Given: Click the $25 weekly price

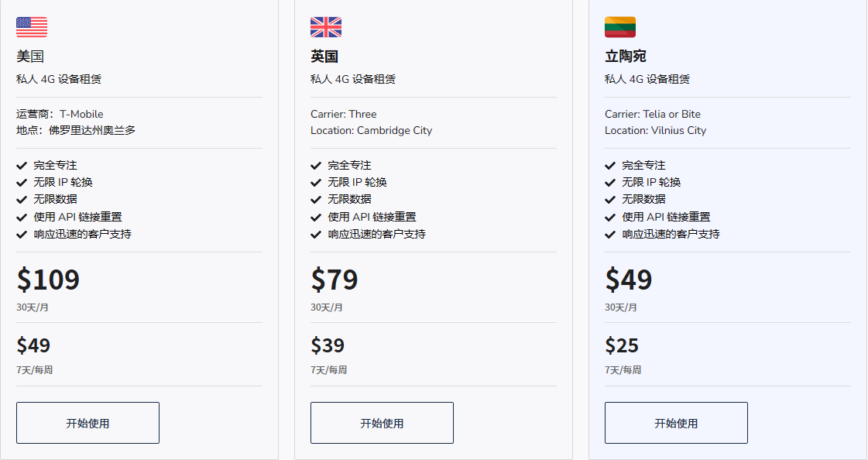Looking at the screenshot, I should (622, 345).
